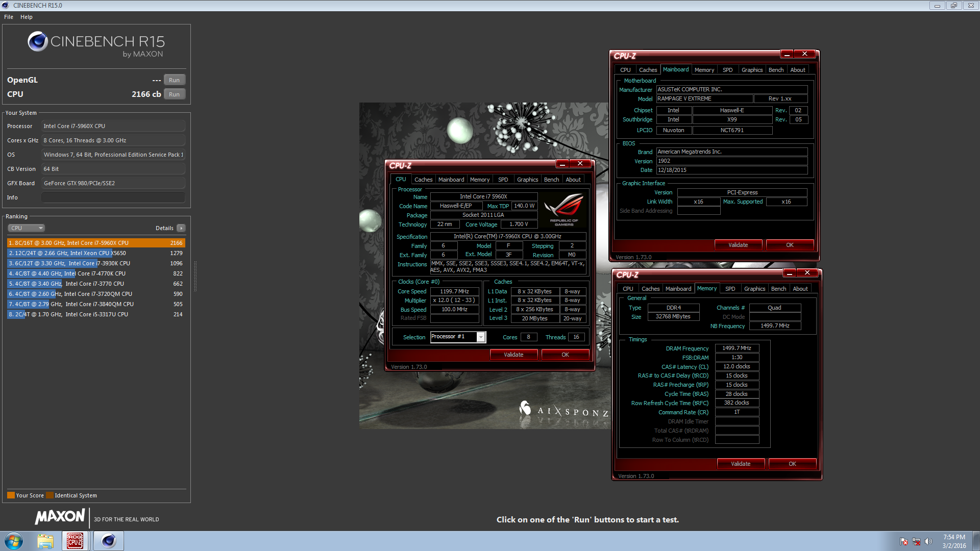Click the DRAM Frequency value 1499.7 MHz

(x=737, y=348)
